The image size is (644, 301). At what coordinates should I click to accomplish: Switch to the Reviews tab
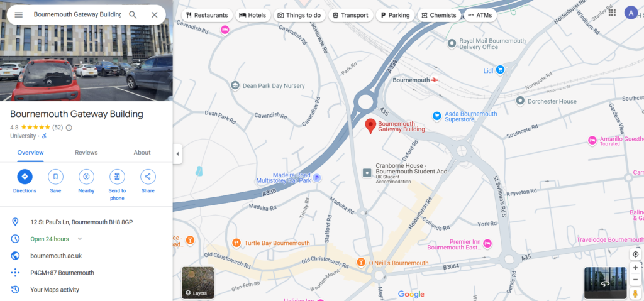pos(86,152)
